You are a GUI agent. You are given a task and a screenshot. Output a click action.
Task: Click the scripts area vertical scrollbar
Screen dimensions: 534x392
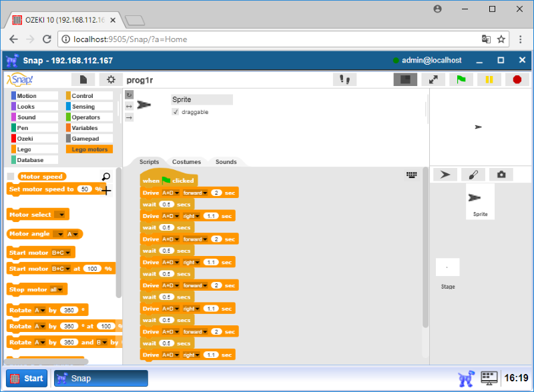coord(425,247)
